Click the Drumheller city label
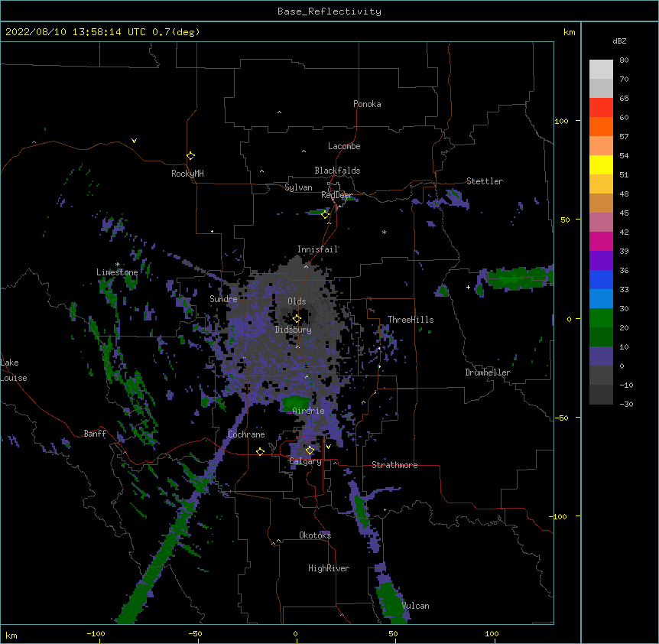Viewport: 659px width, 644px height. 488,372
